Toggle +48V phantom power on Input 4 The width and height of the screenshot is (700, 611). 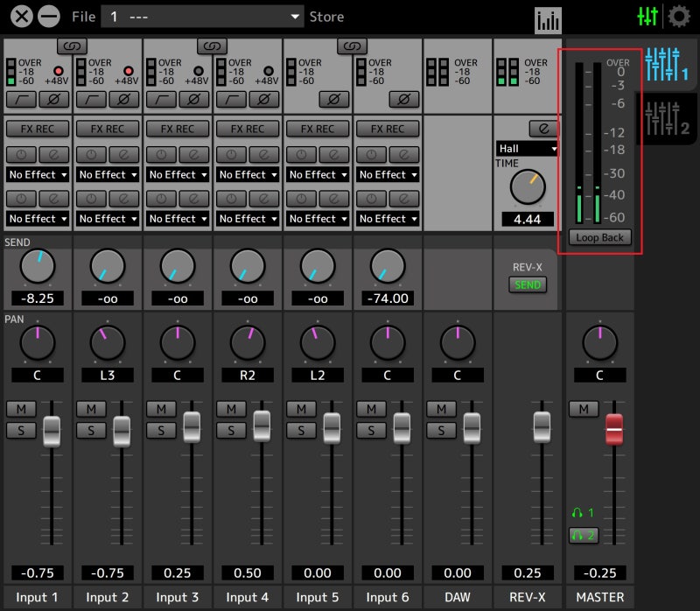click(x=269, y=71)
